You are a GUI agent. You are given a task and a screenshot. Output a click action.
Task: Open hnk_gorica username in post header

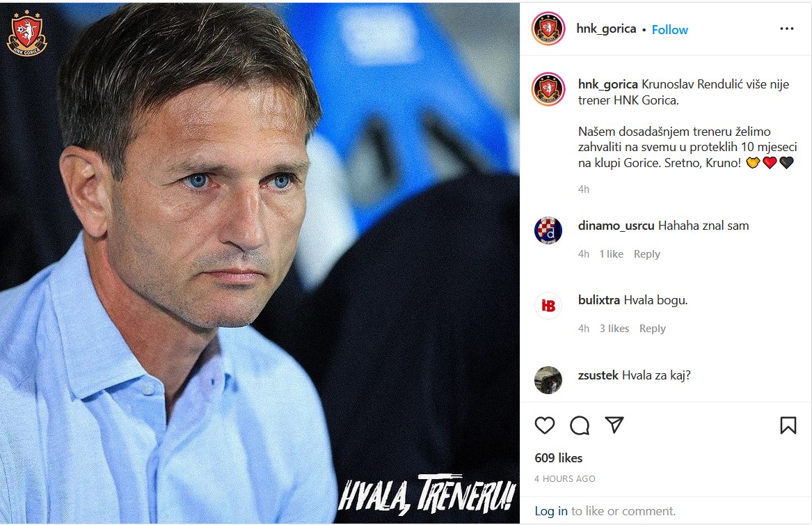point(606,29)
